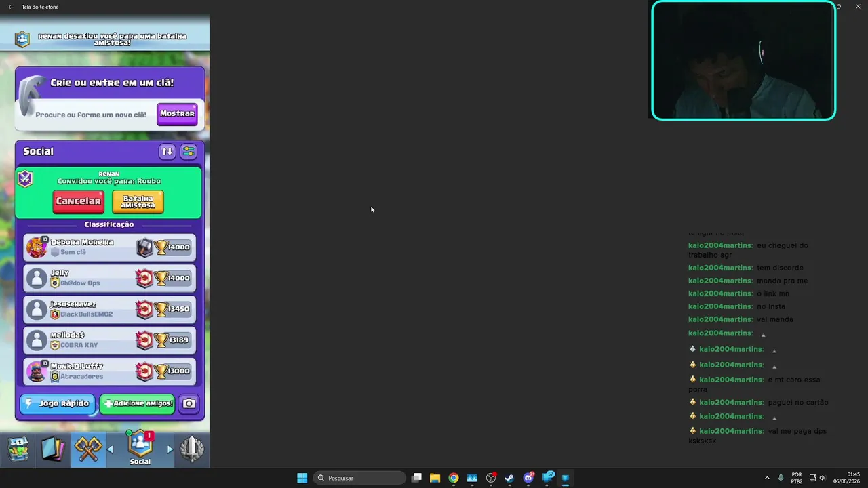Open the camera QR scan button

[189, 403]
